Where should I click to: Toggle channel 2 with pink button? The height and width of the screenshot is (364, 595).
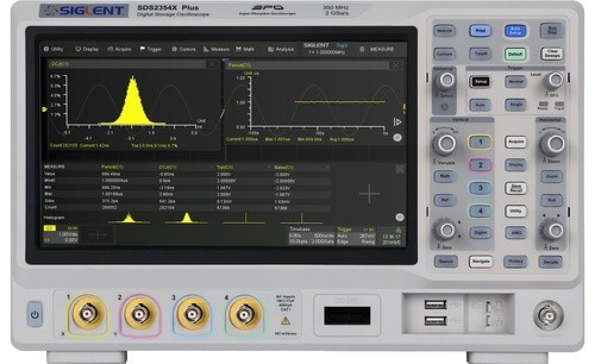point(481,165)
